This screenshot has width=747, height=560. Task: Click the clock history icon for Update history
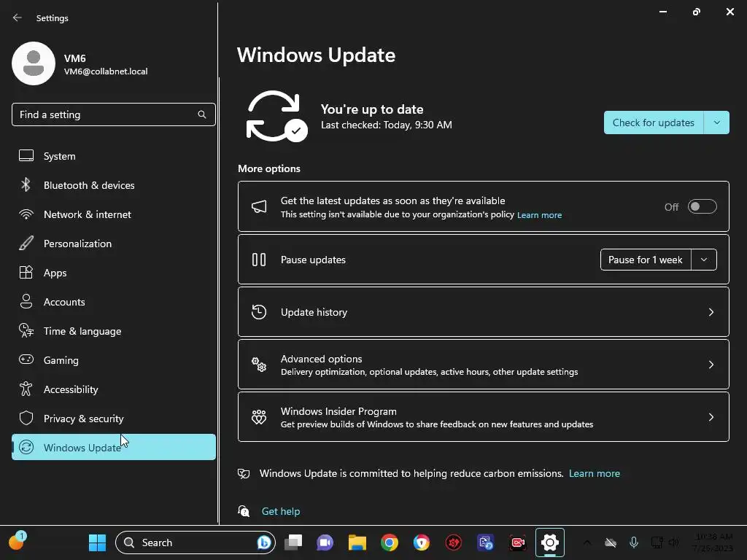pos(259,312)
